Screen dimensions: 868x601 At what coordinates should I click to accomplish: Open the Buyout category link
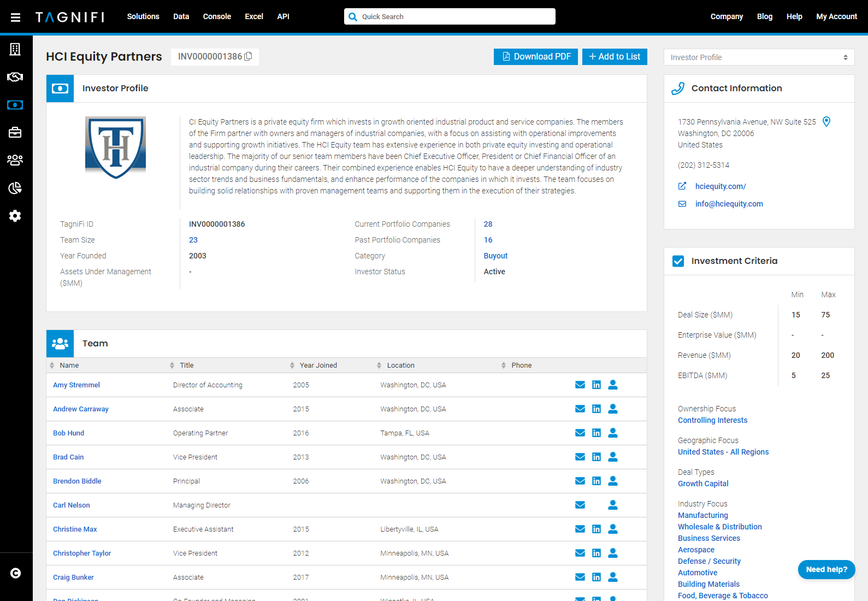tap(495, 256)
